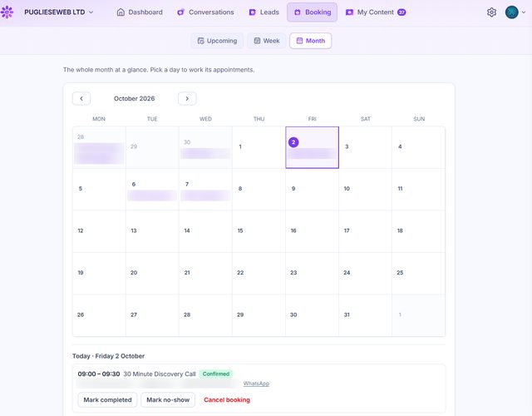Select October 20 in the calendar

click(152, 274)
